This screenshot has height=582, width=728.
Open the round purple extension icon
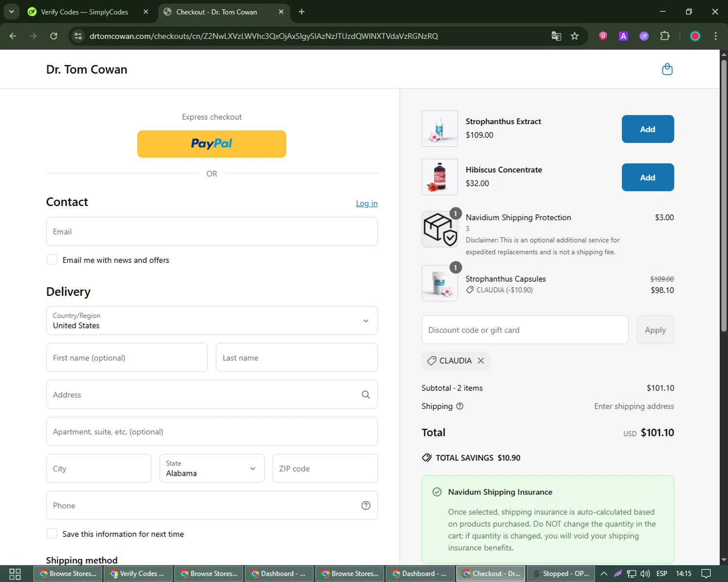644,36
